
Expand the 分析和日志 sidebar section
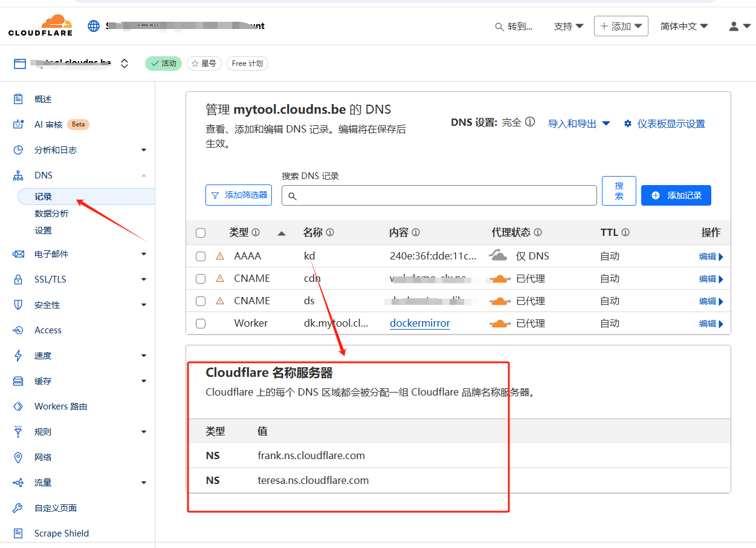[x=144, y=150]
